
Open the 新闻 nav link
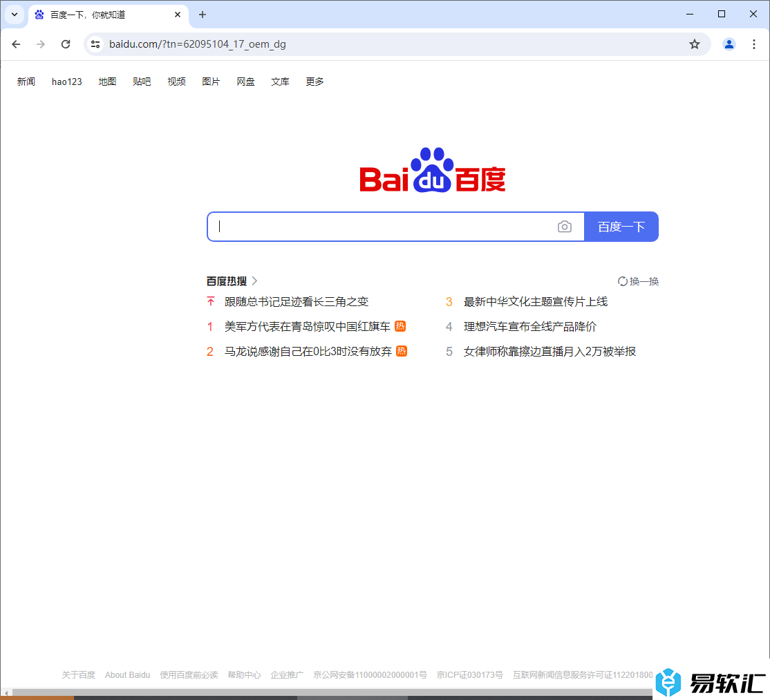click(26, 82)
